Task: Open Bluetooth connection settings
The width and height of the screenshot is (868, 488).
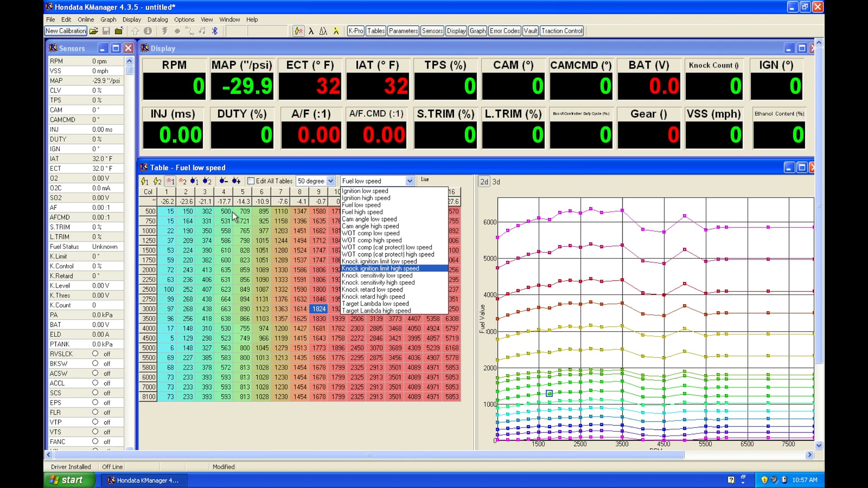Action: tap(215, 31)
